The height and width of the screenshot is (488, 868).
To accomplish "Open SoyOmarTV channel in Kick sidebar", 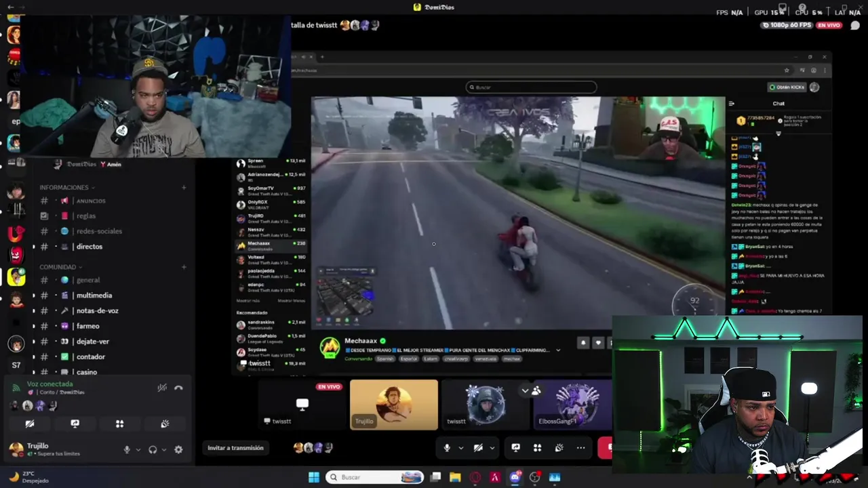I will coord(271,190).
